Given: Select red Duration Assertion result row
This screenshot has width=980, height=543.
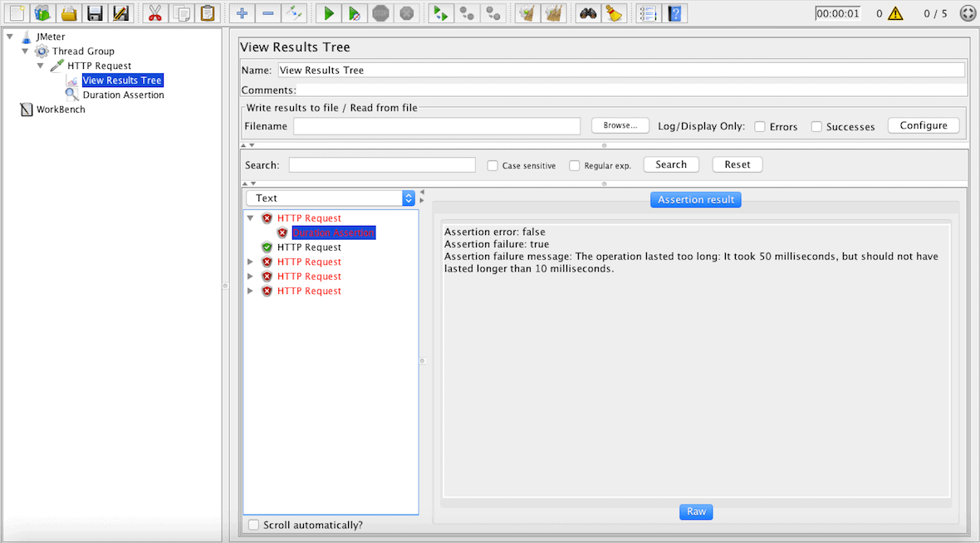Looking at the screenshot, I should (x=334, y=232).
